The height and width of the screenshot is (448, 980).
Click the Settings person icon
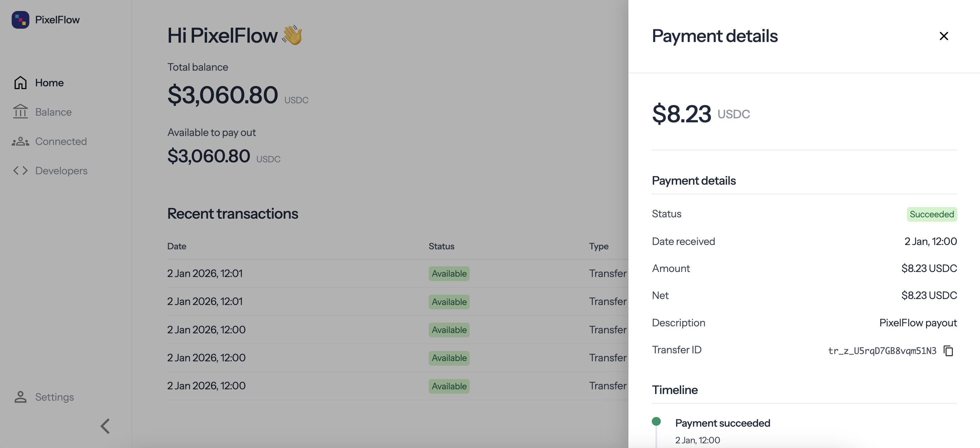[20, 397]
